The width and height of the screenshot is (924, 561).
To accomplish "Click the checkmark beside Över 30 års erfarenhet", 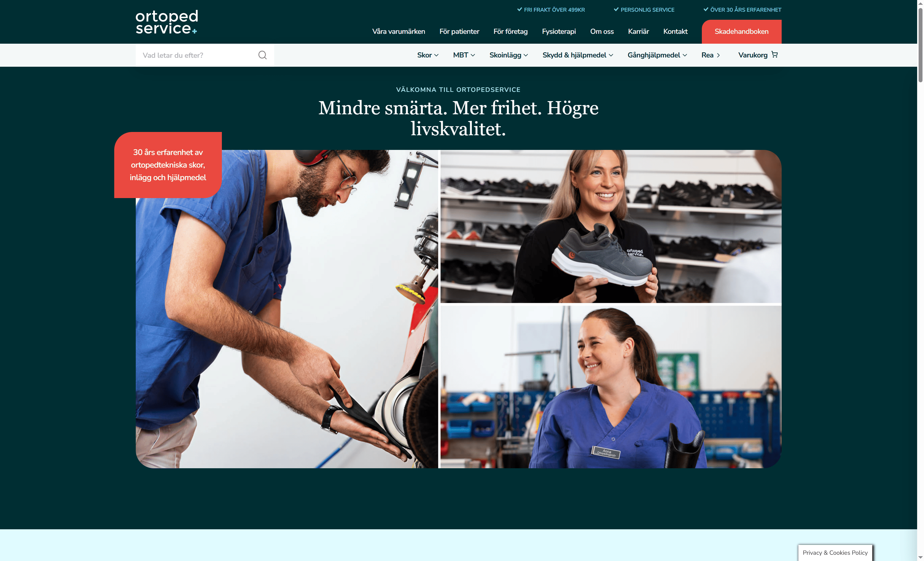I will [706, 9].
